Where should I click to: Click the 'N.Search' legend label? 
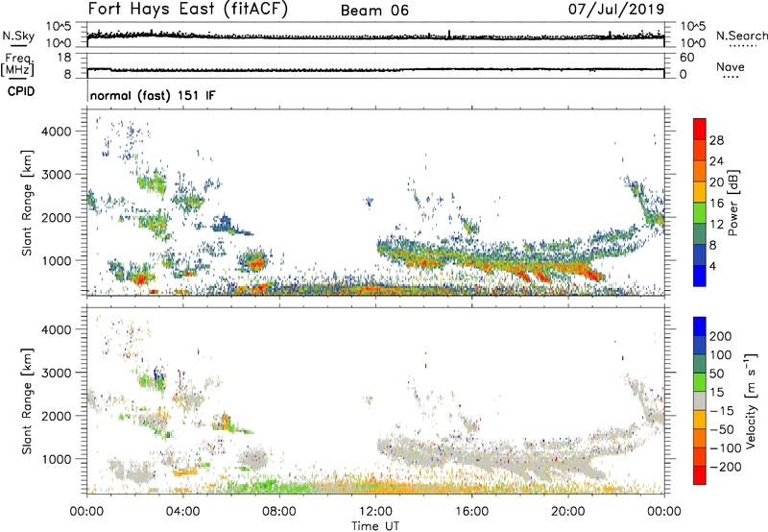(x=741, y=36)
